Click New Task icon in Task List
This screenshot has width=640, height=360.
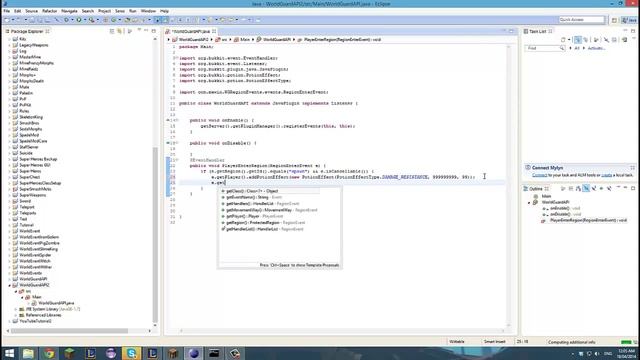point(563,40)
